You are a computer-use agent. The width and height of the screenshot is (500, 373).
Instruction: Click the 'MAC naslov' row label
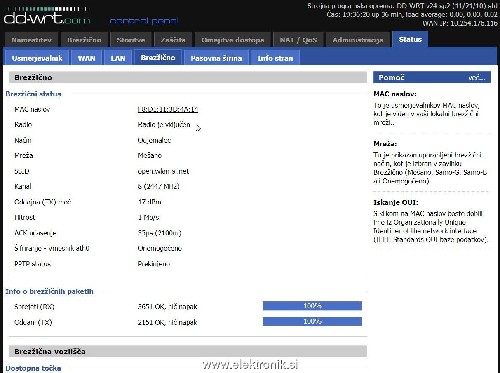pos(32,109)
